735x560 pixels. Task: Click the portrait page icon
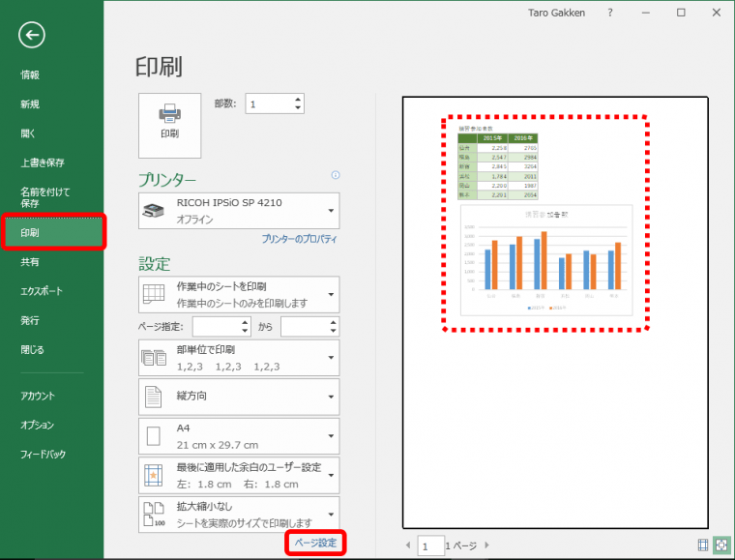(x=153, y=397)
